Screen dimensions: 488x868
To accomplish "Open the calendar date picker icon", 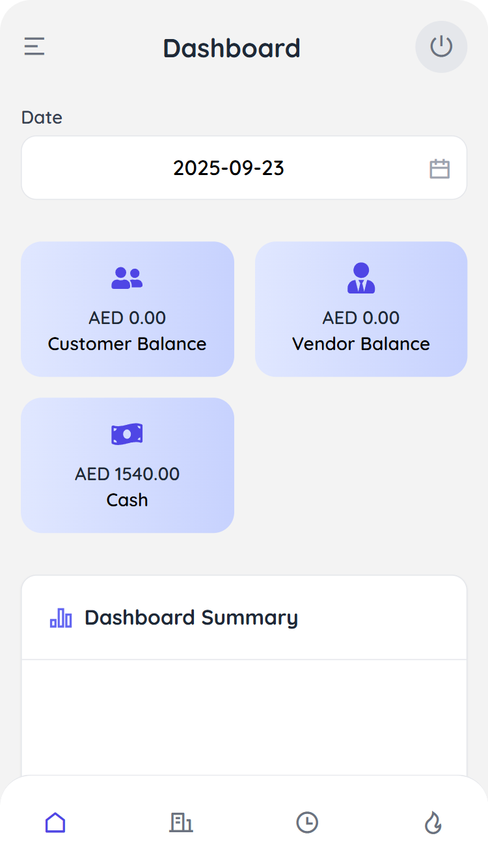I will click(x=439, y=169).
